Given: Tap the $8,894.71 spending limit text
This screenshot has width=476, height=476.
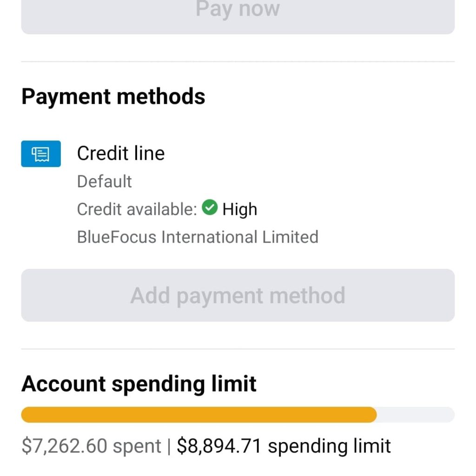Looking at the screenshot, I should (x=284, y=446).
